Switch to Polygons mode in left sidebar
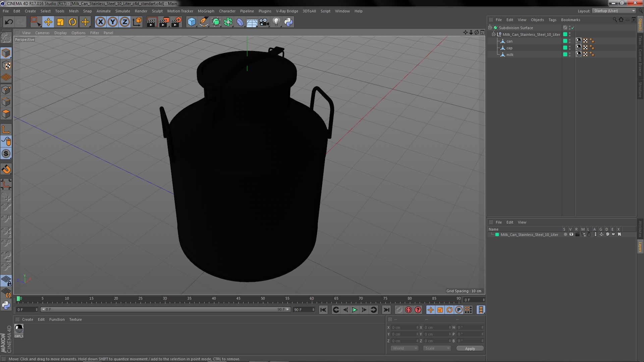Viewport: 644px width, 362px height. pyautogui.click(x=6, y=114)
